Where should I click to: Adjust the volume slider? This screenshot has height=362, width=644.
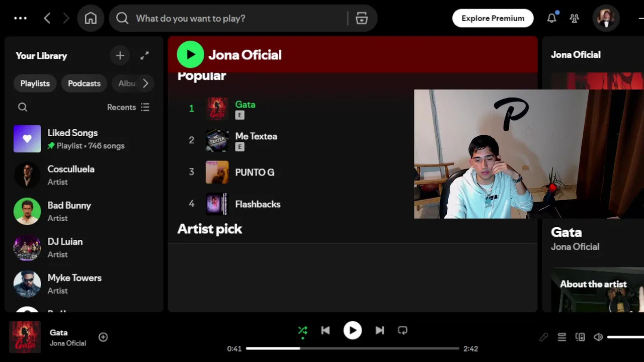pos(625,337)
